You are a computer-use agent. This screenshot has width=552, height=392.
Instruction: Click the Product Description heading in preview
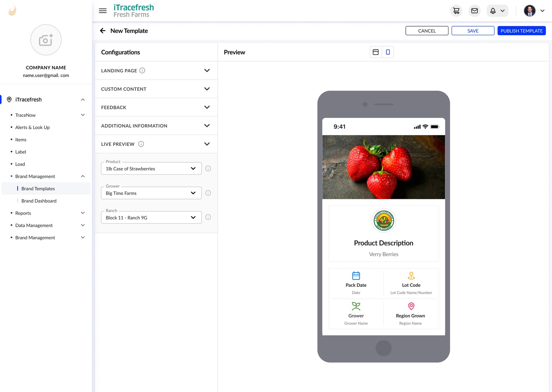384,243
